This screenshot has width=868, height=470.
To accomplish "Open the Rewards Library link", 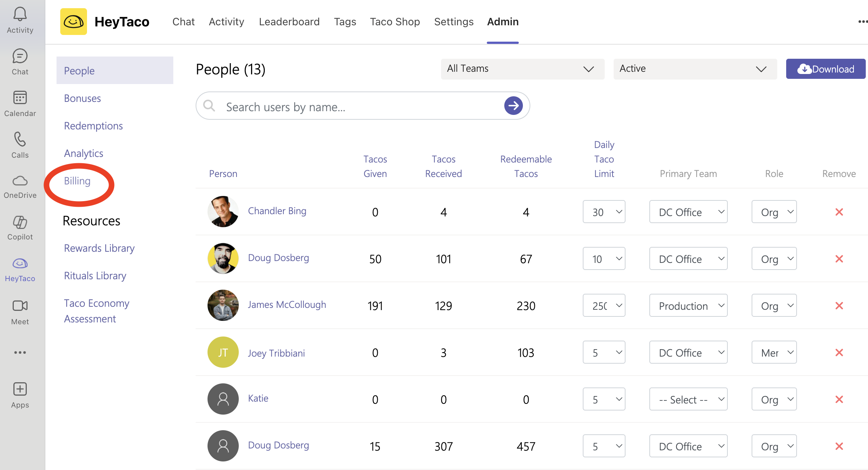I will (x=99, y=248).
